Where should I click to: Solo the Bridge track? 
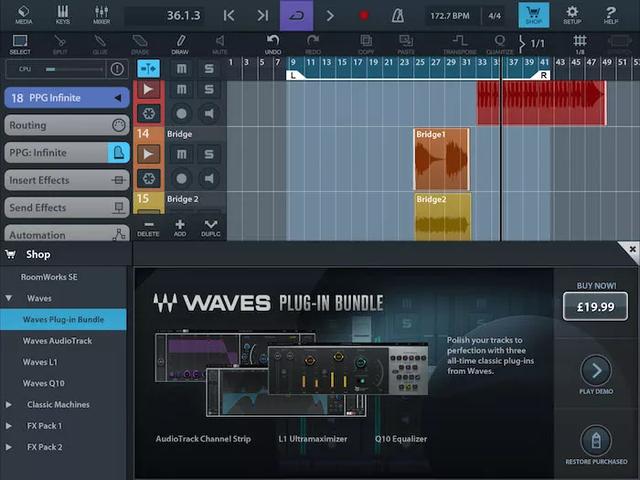pyautogui.click(x=209, y=154)
